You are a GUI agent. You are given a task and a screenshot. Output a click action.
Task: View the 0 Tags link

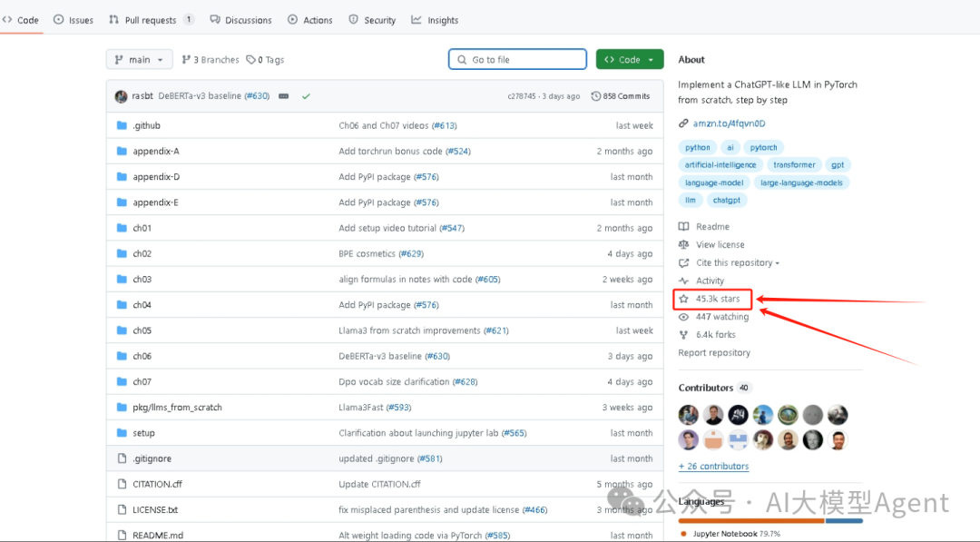click(x=265, y=59)
